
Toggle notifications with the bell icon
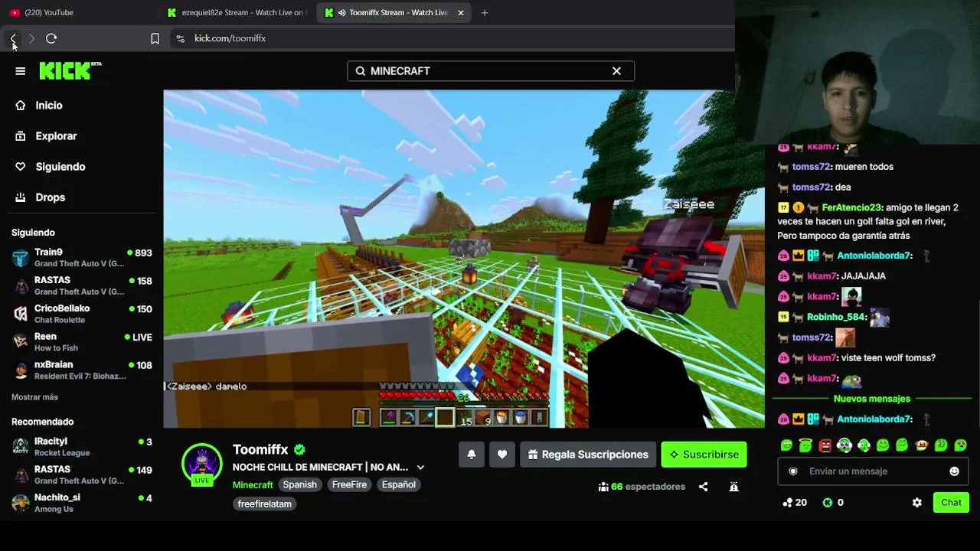[x=472, y=455]
